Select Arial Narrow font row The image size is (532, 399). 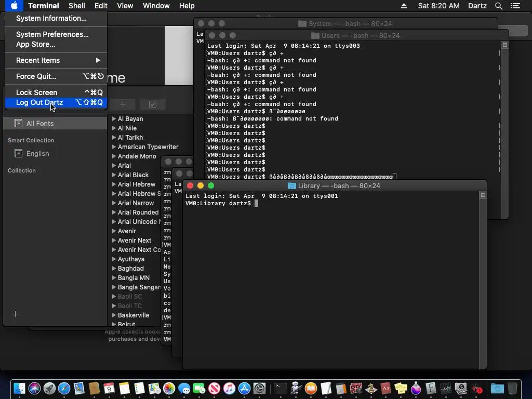tap(136, 203)
